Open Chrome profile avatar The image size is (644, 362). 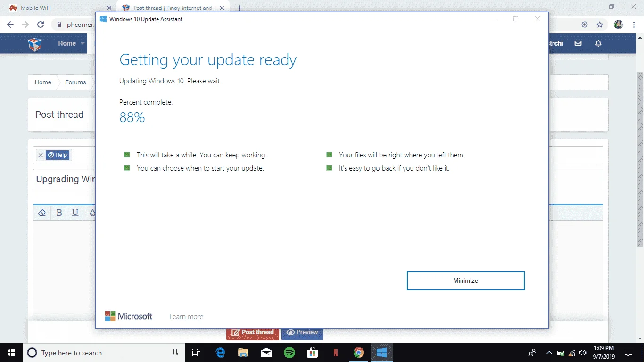click(x=619, y=25)
